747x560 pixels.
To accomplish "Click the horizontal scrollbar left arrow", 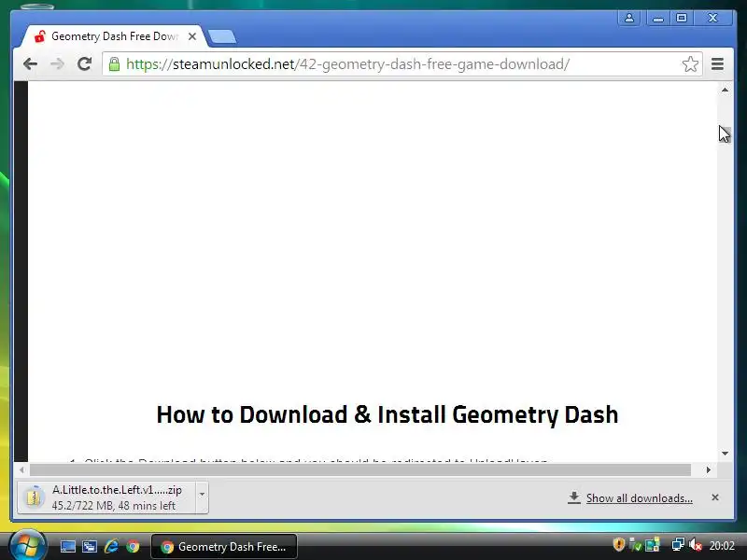I will point(21,470).
